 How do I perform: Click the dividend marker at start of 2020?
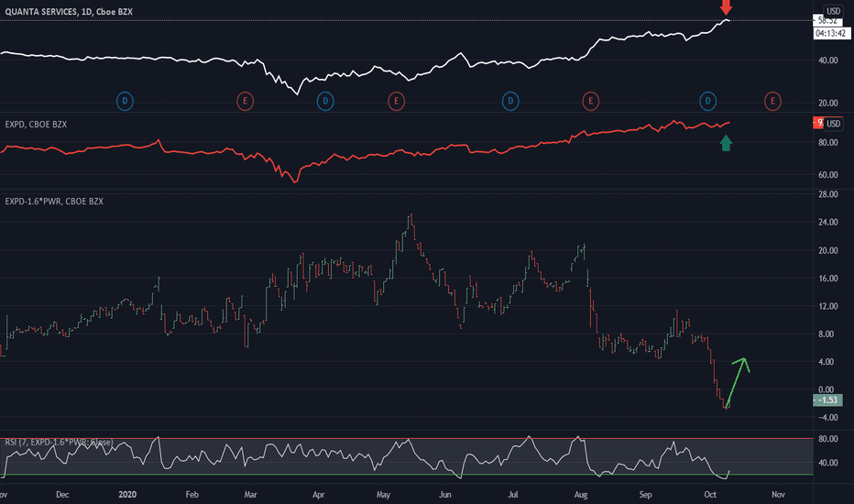[x=125, y=101]
